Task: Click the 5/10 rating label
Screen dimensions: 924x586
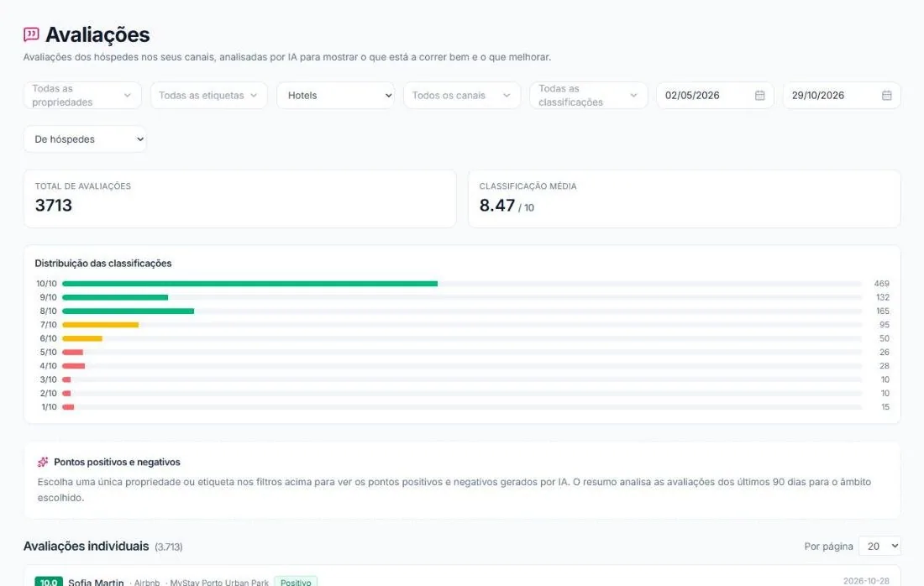Action: point(49,353)
